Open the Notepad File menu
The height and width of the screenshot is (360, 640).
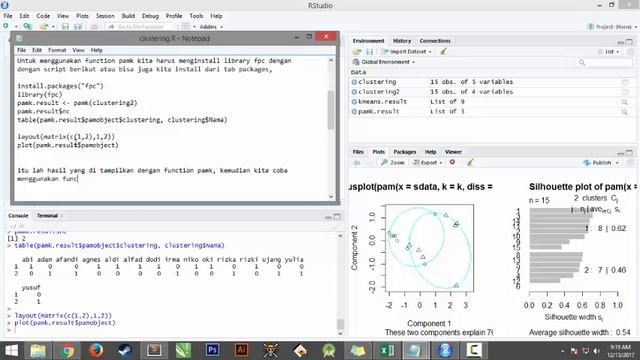(21, 50)
